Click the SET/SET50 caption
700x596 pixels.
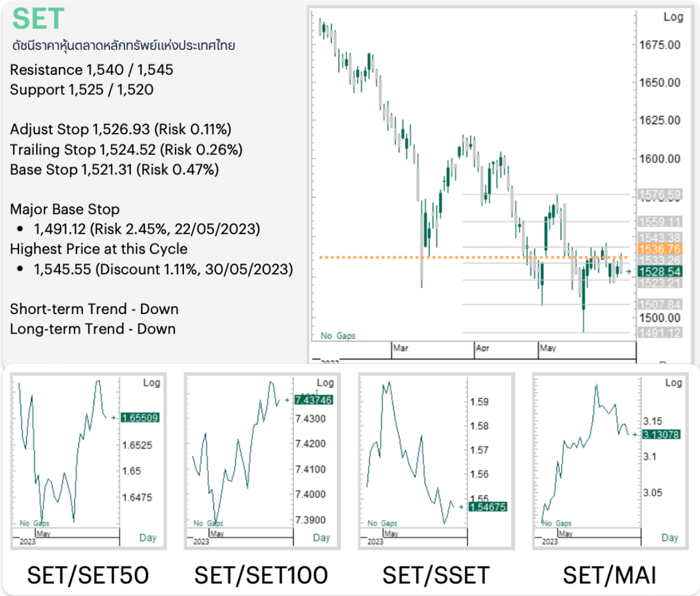pyautogui.click(x=88, y=575)
